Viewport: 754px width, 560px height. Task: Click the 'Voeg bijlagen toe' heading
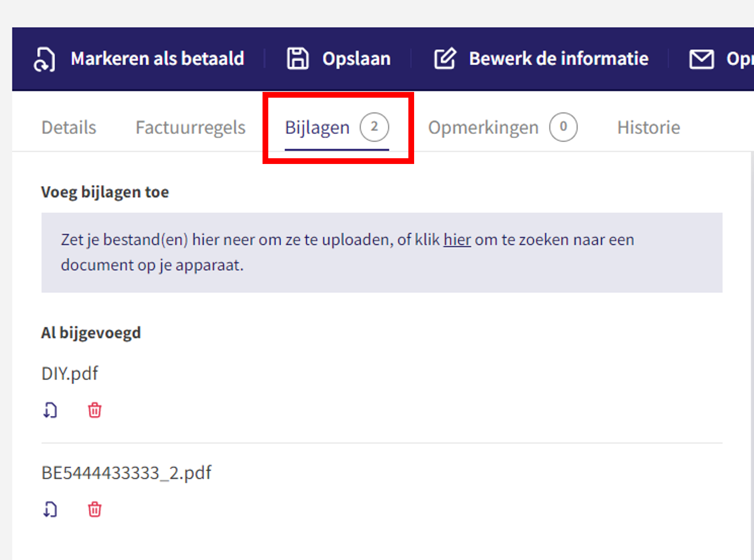pos(105,192)
